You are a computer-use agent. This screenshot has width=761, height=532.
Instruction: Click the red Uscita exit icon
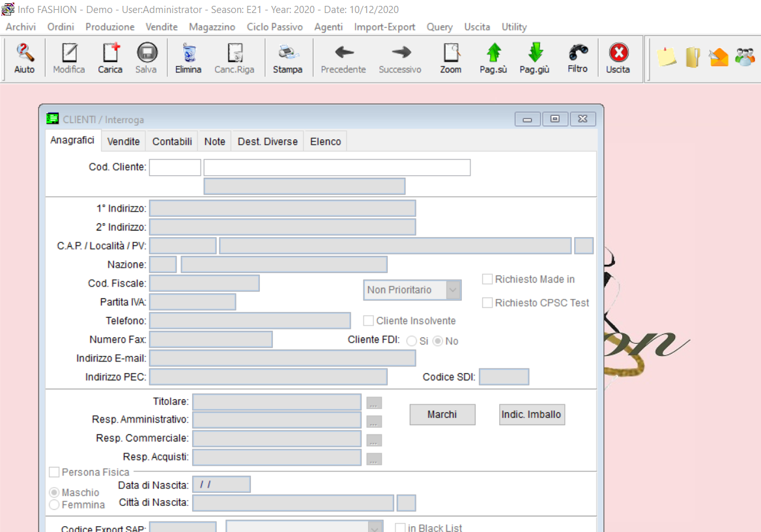tap(618, 57)
